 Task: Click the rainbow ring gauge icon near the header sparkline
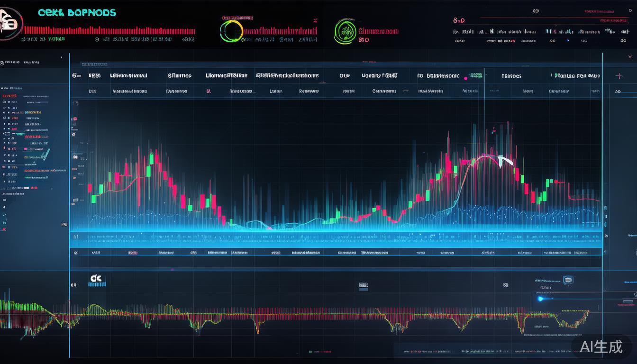tap(232, 29)
